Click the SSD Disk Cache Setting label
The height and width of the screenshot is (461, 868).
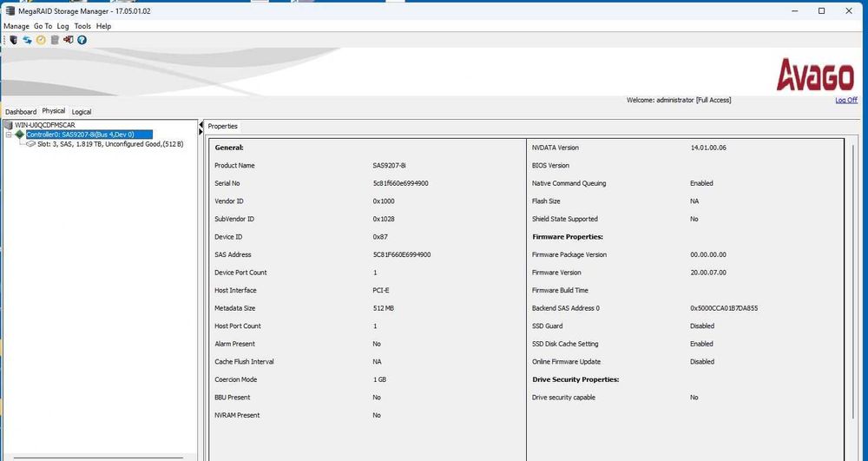tap(565, 344)
